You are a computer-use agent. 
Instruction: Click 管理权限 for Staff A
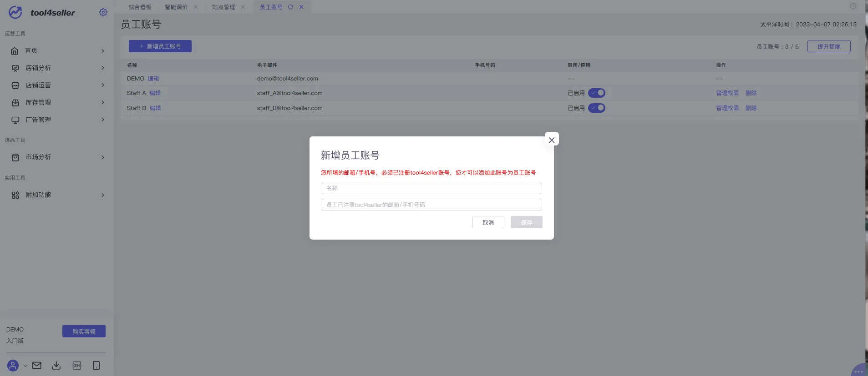point(727,93)
